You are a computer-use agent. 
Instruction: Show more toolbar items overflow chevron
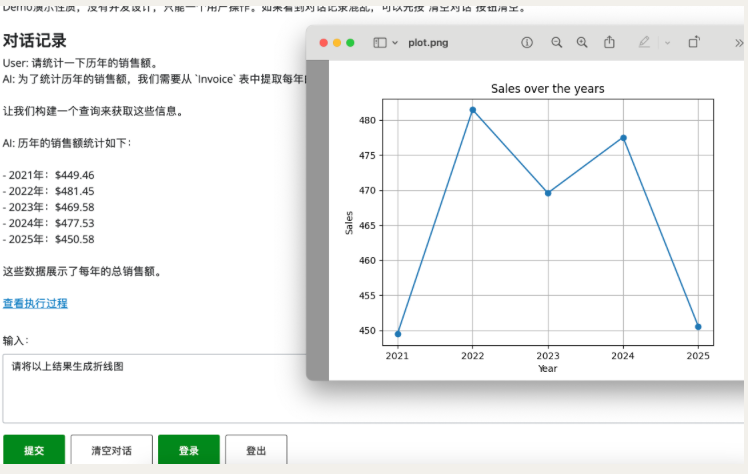[739, 43]
